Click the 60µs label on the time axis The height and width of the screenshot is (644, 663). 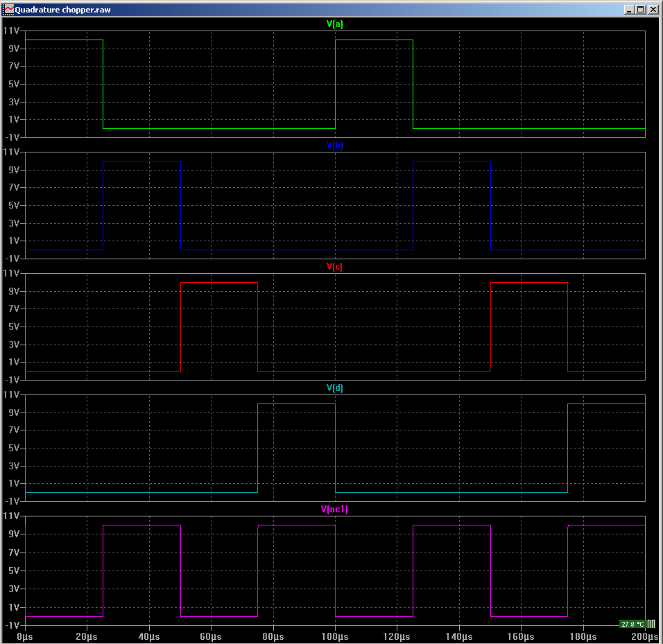[211, 636]
